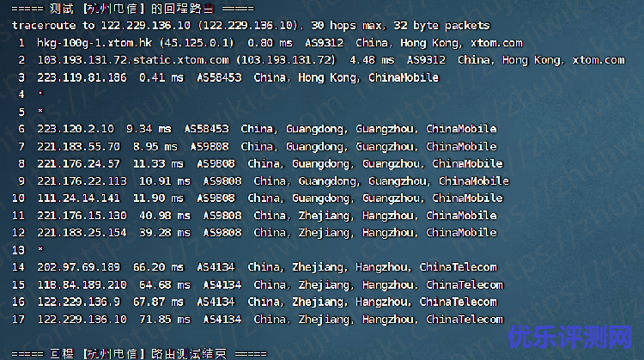Screen dimensions: 644x360
Task: Click IP 122.229.136.10 in hop 17
Action: coord(82,320)
